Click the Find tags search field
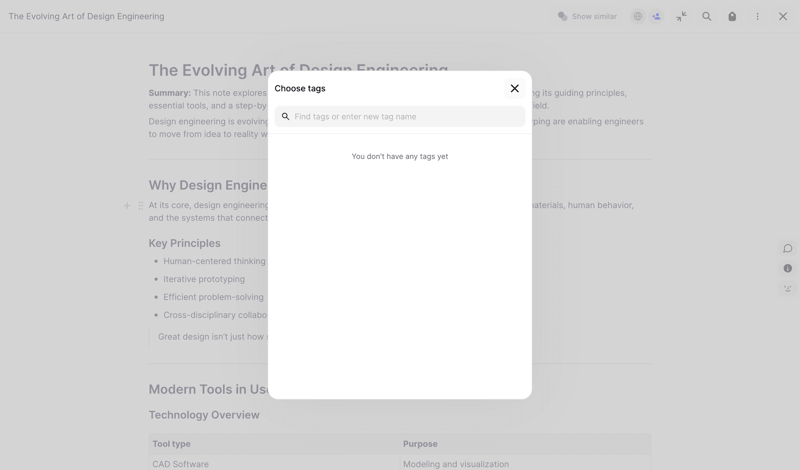The width and height of the screenshot is (800, 470). tap(405, 117)
